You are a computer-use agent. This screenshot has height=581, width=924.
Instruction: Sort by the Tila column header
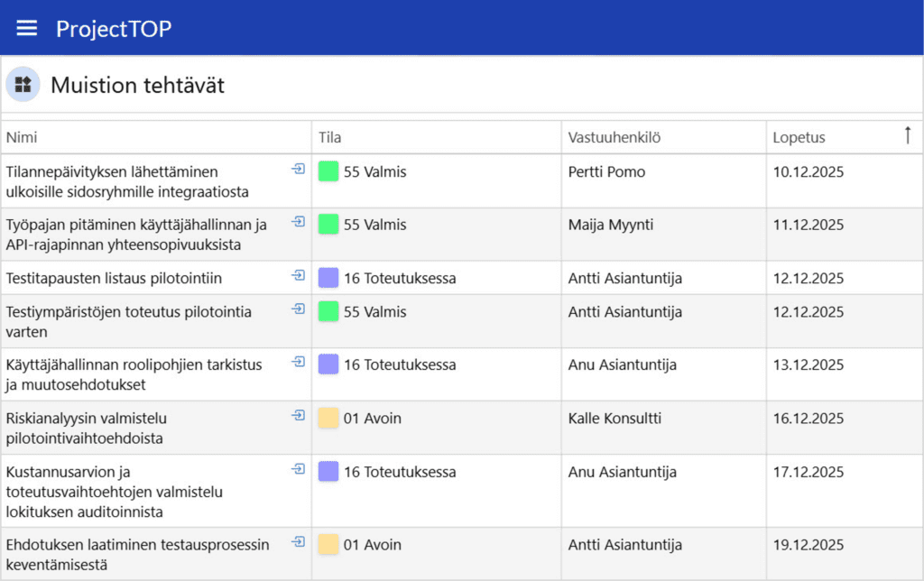point(329,137)
